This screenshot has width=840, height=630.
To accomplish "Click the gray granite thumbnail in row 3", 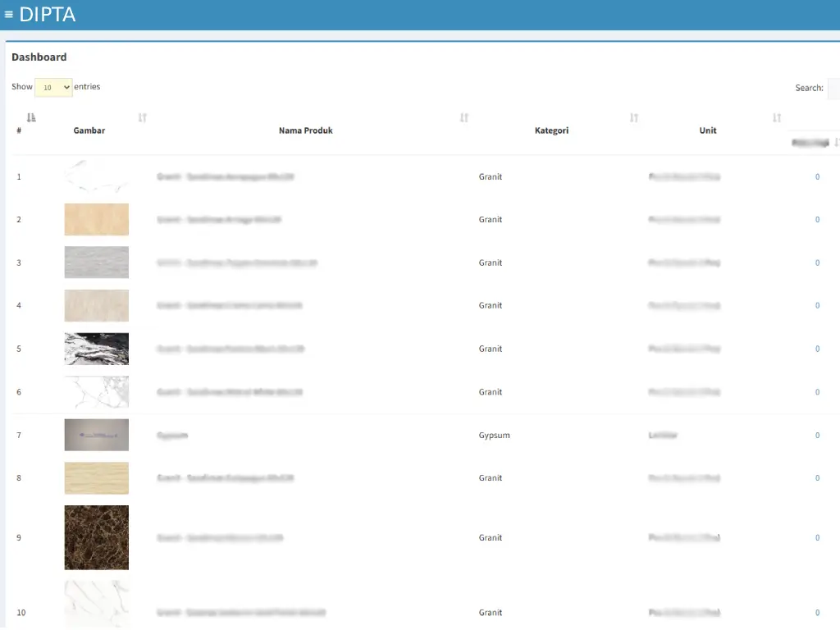I will [x=97, y=262].
